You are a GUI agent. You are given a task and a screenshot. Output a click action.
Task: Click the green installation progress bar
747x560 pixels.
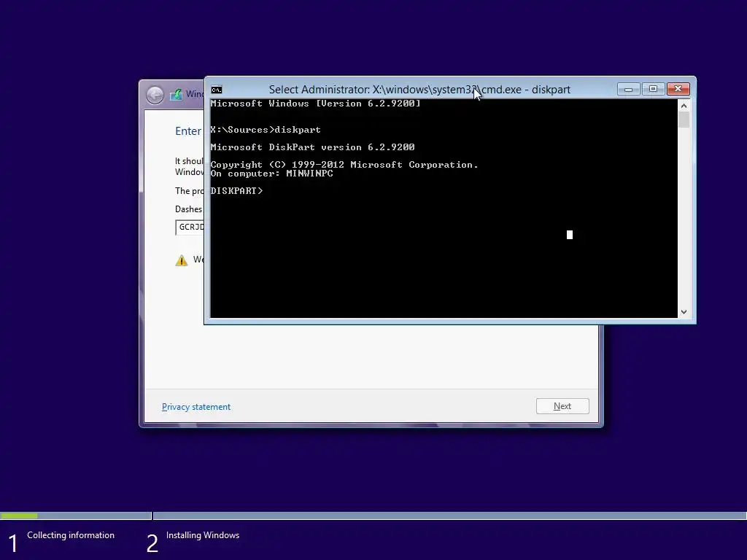coord(19,516)
